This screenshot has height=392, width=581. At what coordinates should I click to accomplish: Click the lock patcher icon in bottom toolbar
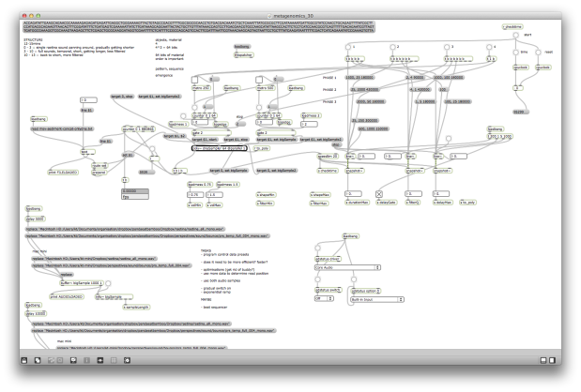point(24,360)
